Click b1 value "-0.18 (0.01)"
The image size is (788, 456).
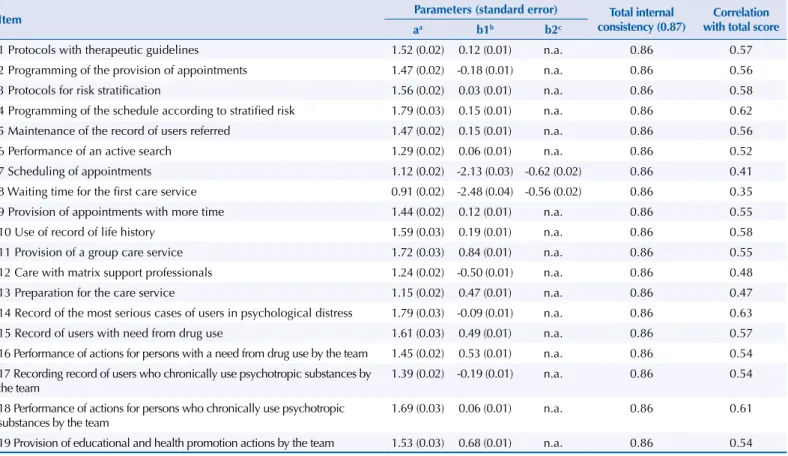485,70
